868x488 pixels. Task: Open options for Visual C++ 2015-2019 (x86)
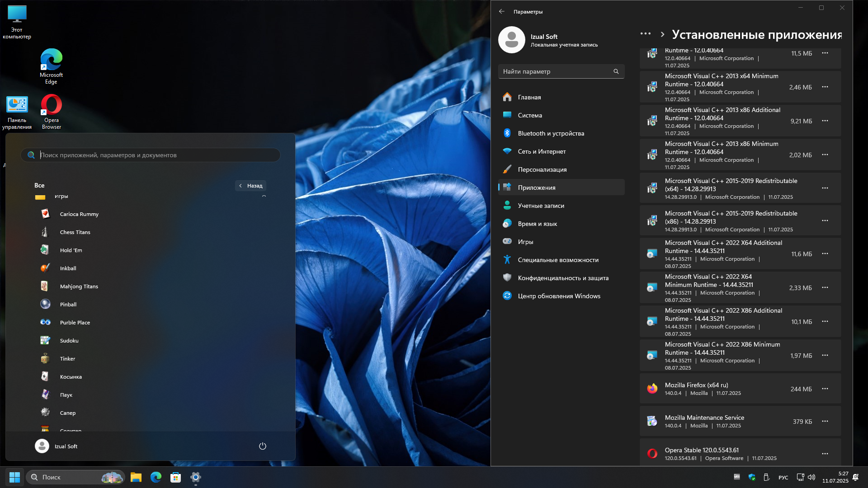click(825, 221)
